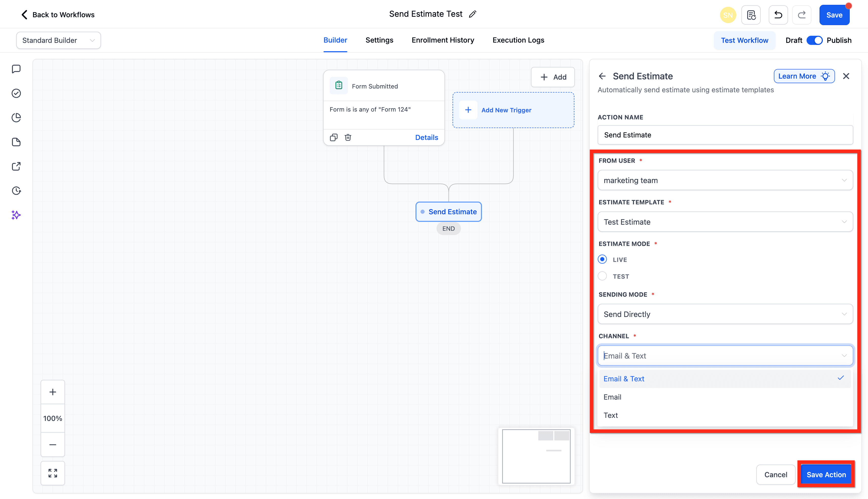Choose Email channel option
Image resolution: width=868 pixels, height=499 pixels.
coord(725,397)
